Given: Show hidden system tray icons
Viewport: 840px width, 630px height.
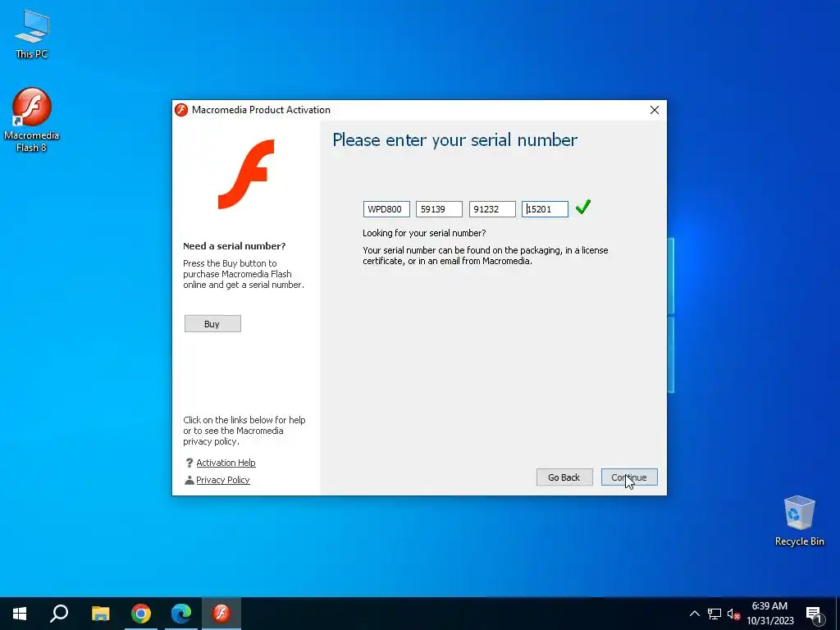Looking at the screenshot, I should pos(694,614).
